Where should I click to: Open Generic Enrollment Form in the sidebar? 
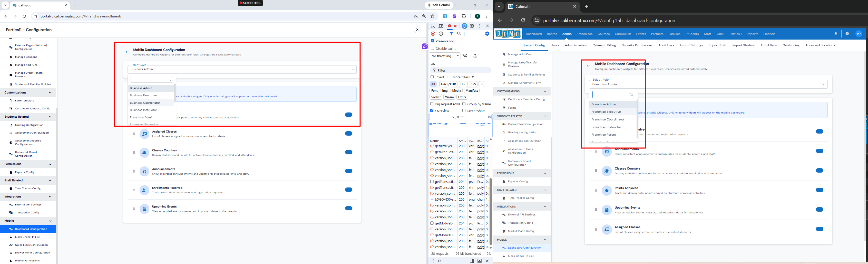(524, 83)
